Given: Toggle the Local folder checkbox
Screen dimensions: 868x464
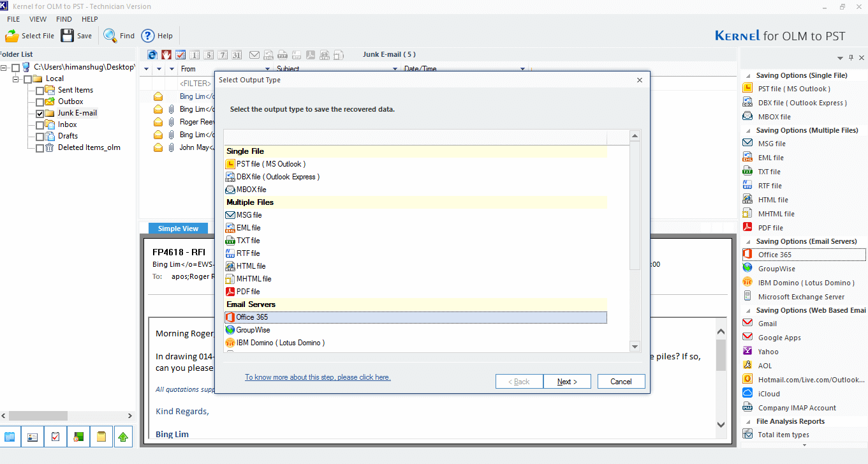Looking at the screenshot, I should point(27,79).
